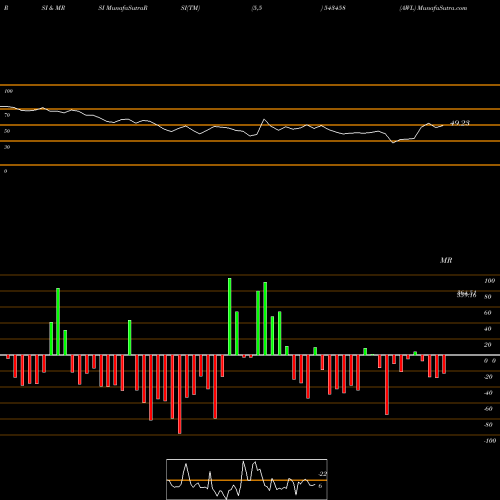Click the SI & MR header label
500x500 pixels.
tap(53, 8)
